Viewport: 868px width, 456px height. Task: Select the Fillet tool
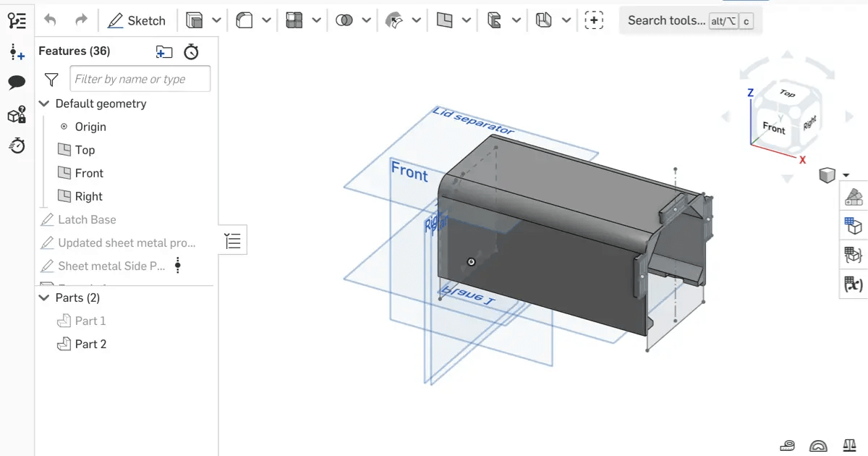click(246, 20)
